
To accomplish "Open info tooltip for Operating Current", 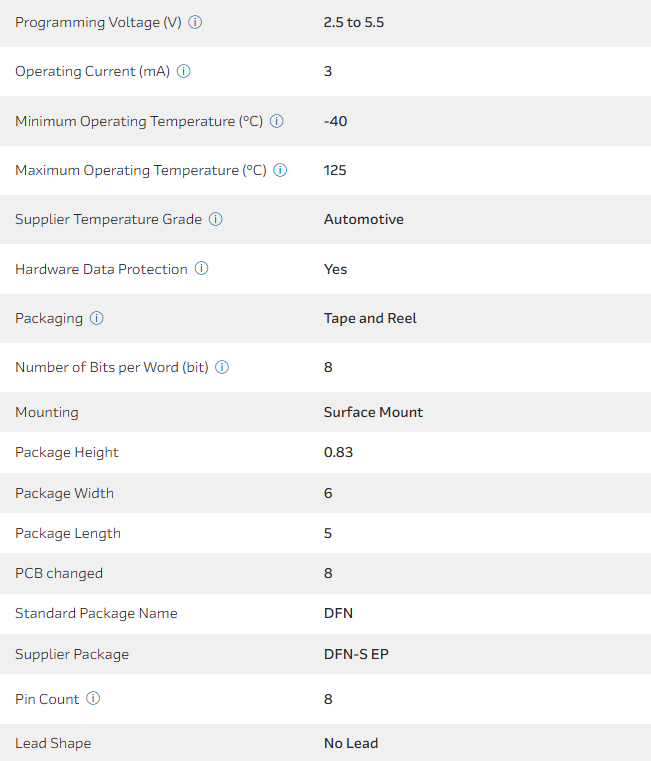I will 184,71.
